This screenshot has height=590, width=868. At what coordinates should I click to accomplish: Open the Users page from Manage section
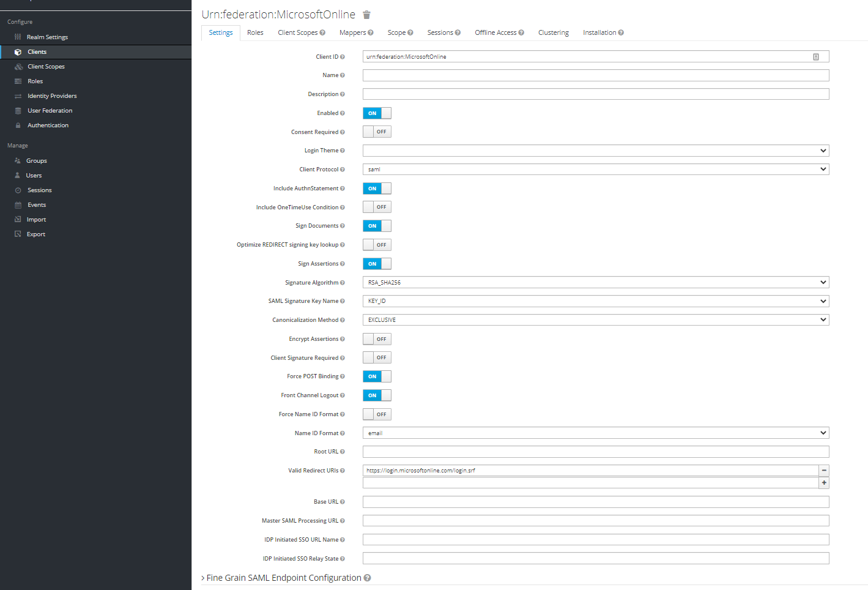(x=34, y=176)
